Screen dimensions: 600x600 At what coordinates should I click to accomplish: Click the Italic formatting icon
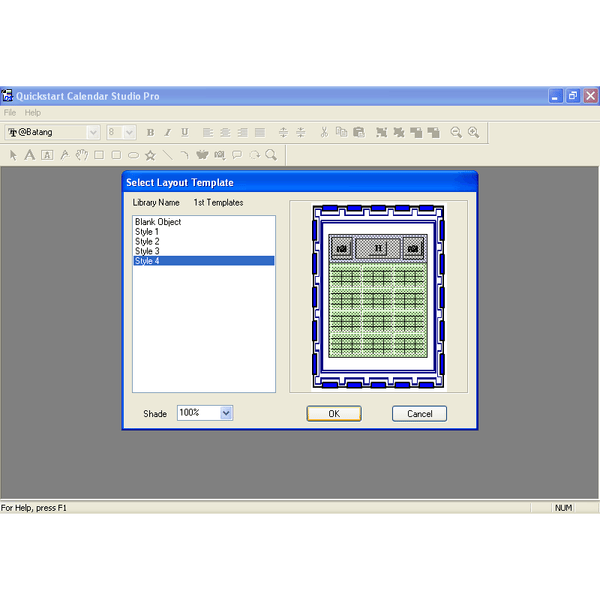point(168,132)
